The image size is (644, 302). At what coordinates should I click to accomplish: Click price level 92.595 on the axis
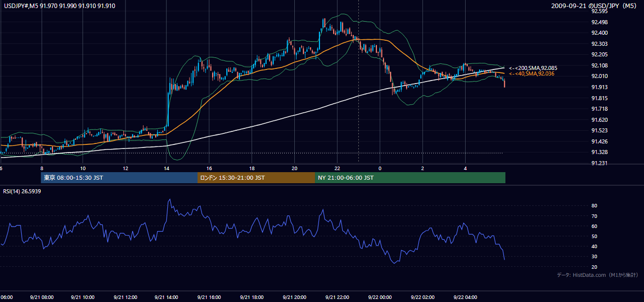coord(600,11)
